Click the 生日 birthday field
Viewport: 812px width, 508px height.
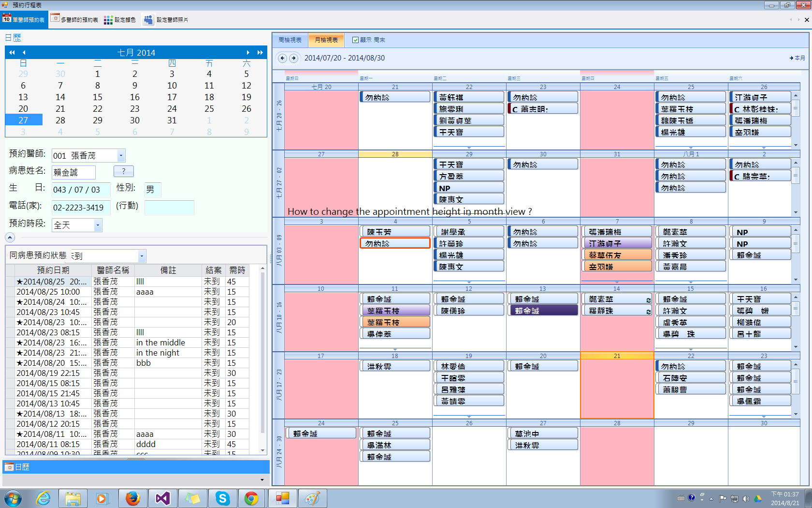[x=81, y=190]
